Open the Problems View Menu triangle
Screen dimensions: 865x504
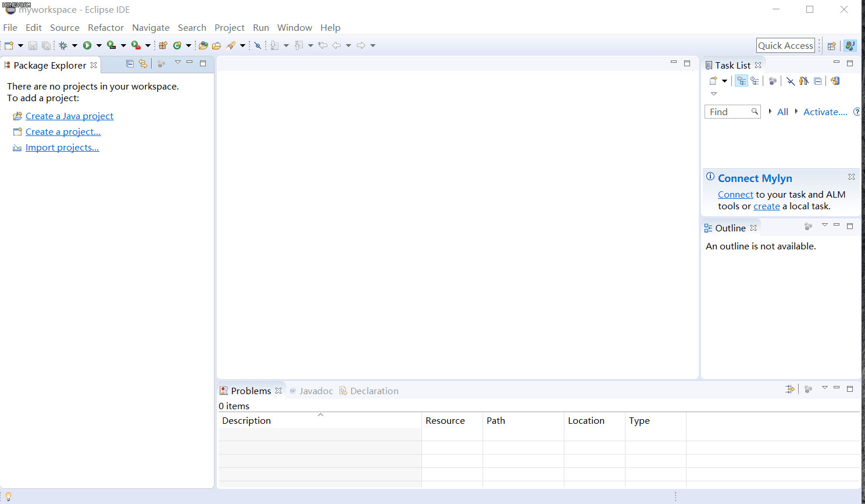point(825,387)
